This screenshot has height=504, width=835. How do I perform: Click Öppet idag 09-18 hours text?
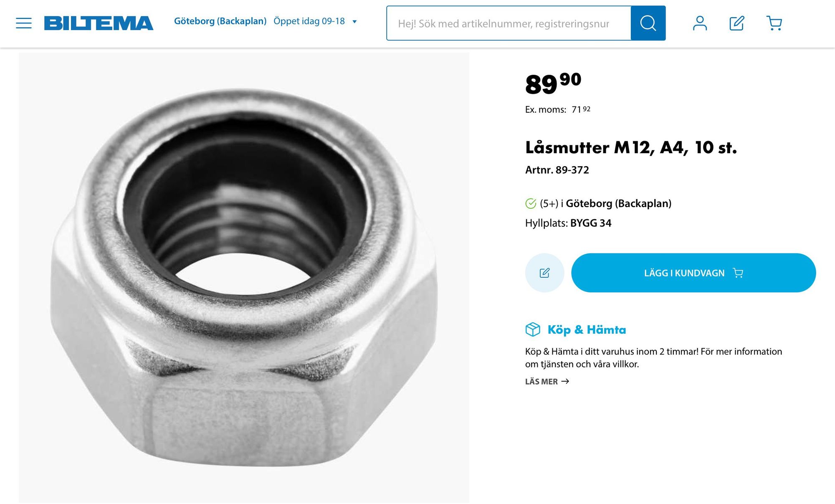pyautogui.click(x=309, y=21)
